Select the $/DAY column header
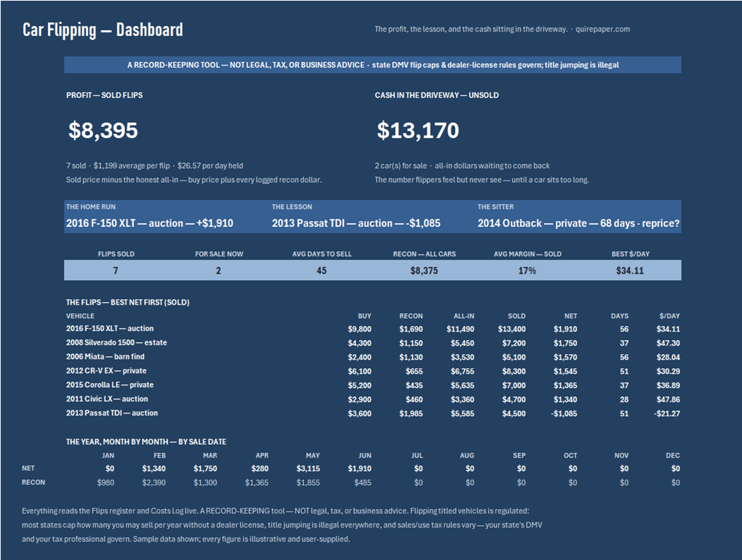 click(669, 316)
